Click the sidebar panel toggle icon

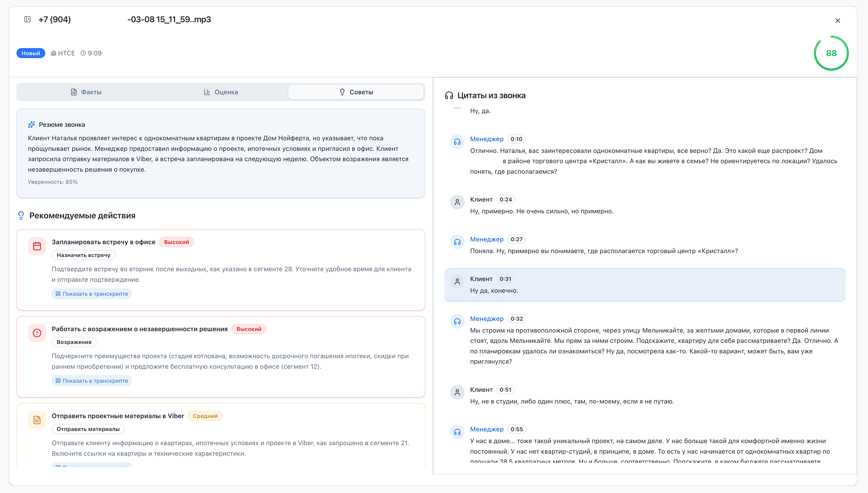point(27,19)
